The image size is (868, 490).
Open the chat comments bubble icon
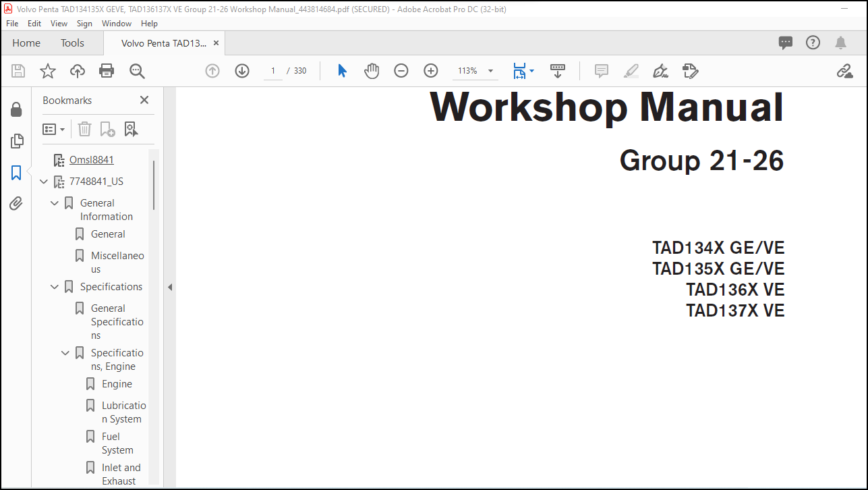(x=786, y=43)
